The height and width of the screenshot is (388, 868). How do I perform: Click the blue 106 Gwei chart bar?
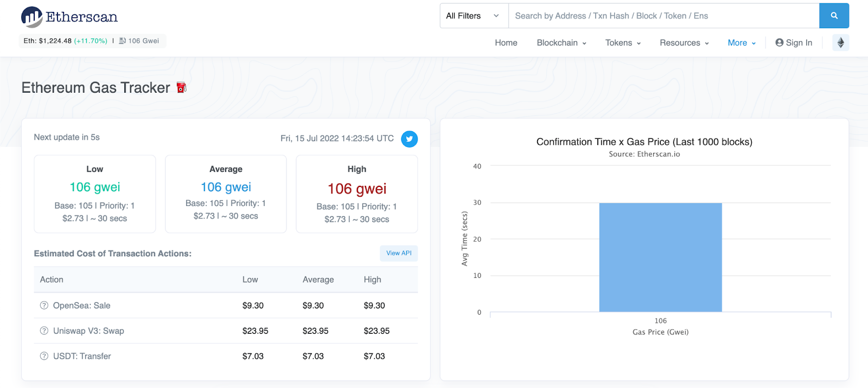coord(660,257)
